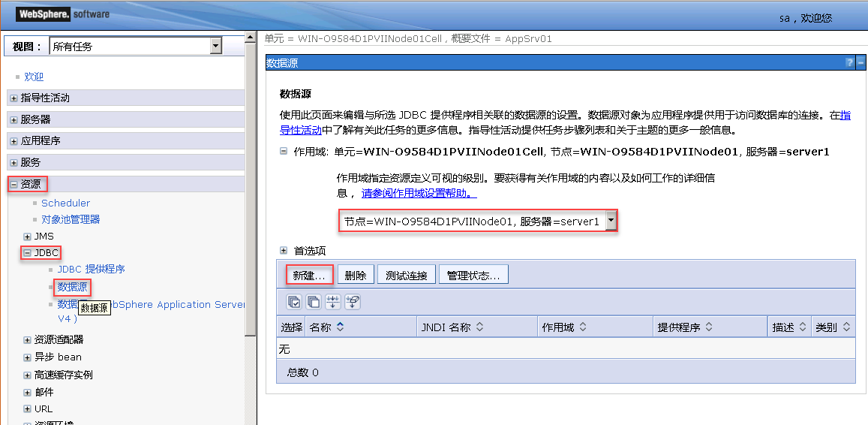This screenshot has height=425, width=868.
Task: Click the sa，欢迎您 user greeting
Action: click(806, 18)
